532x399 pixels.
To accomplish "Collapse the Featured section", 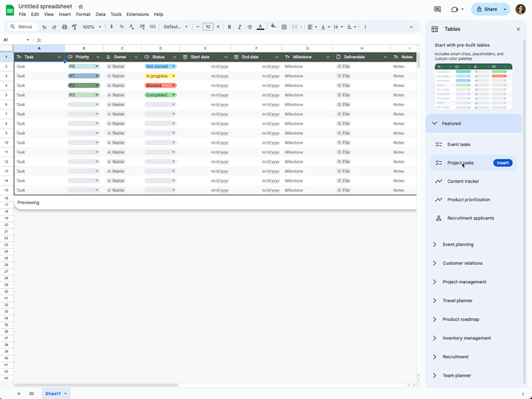I will pyautogui.click(x=473, y=123).
